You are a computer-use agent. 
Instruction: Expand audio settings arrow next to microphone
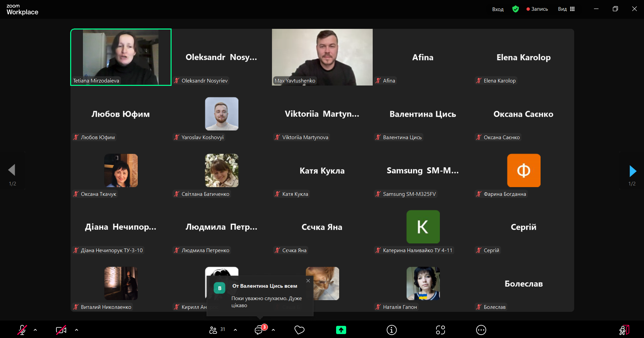pyautogui.click(x=35, y=330)
